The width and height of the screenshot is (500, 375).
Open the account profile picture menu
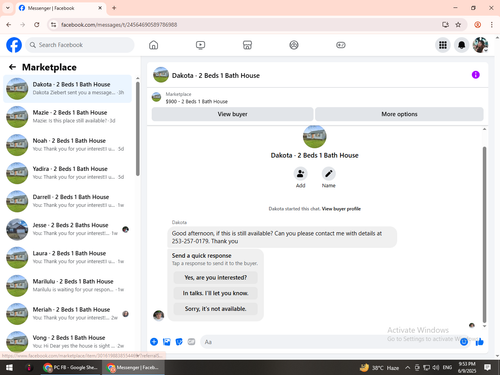point(480,45)
